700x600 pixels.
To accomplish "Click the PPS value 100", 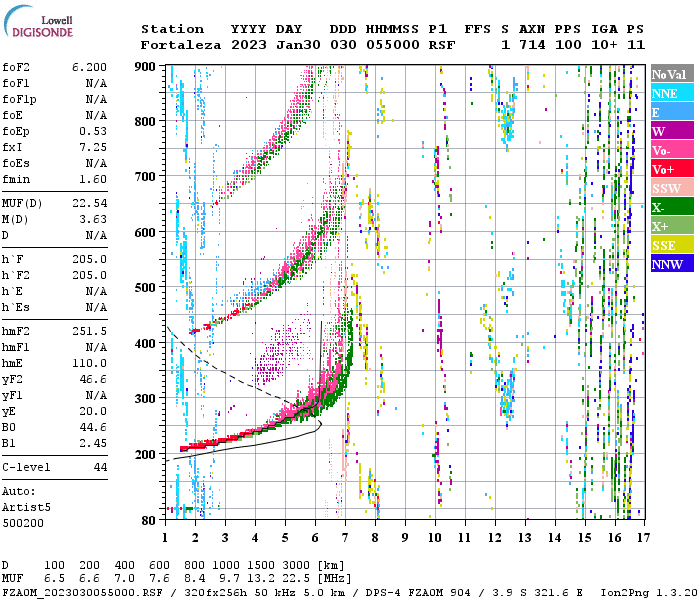I will [568, 45].
